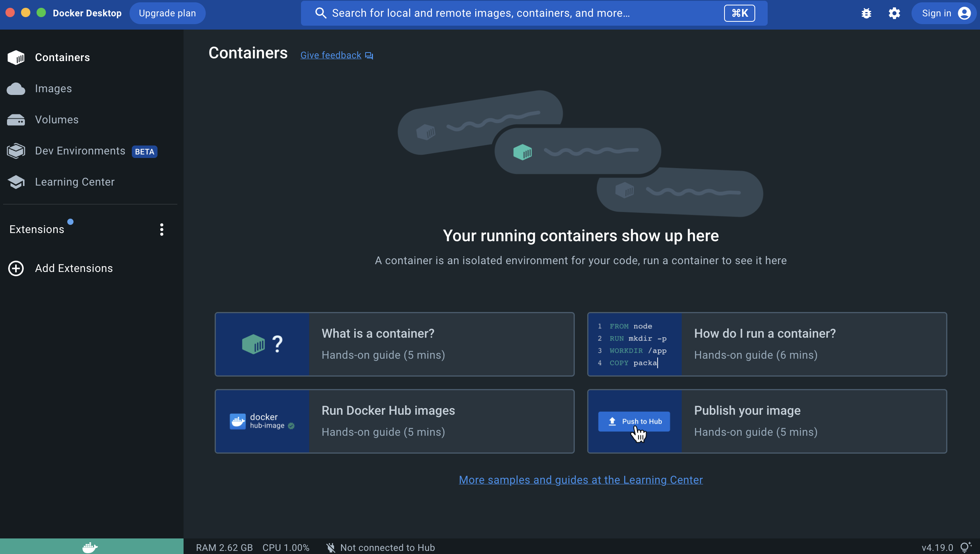Open 'Run Docker Hub images' guide

(394, 421)
